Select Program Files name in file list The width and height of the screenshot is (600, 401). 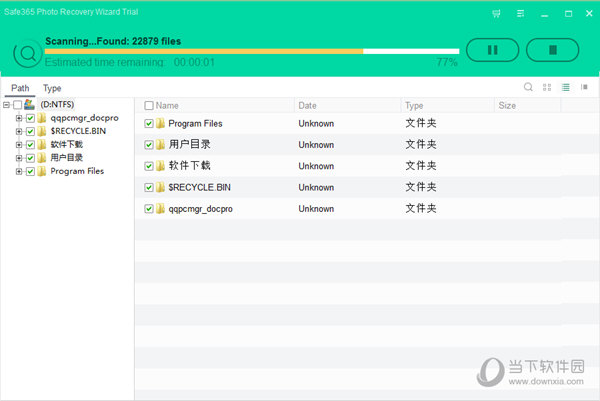click(195, 124)
